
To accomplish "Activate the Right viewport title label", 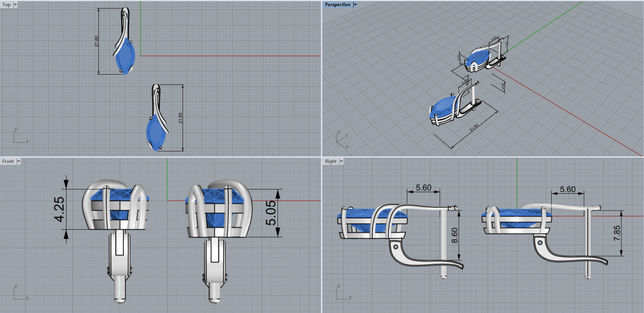I will coord(331,161).
